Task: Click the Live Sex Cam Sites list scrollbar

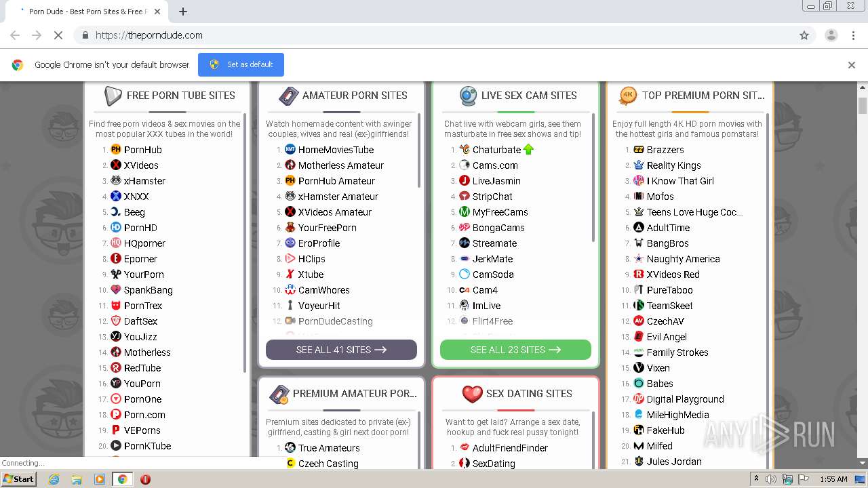Action: [593, 178]
